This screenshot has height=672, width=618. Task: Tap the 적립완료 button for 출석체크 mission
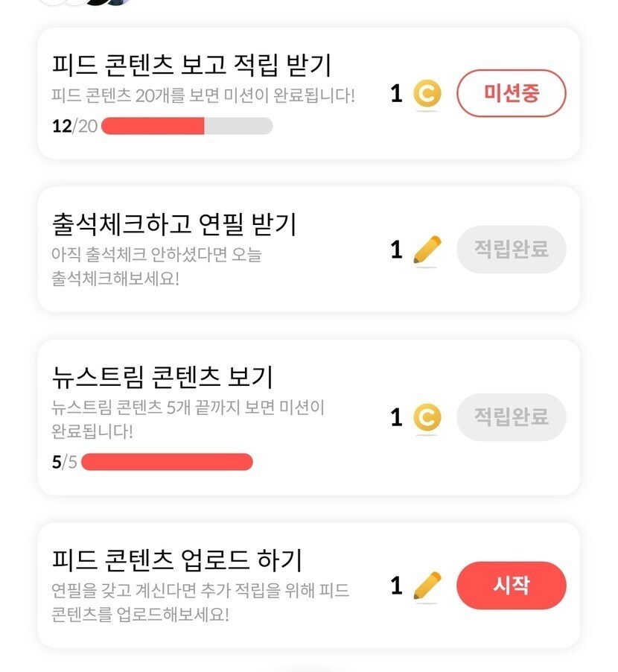[511, 250]
